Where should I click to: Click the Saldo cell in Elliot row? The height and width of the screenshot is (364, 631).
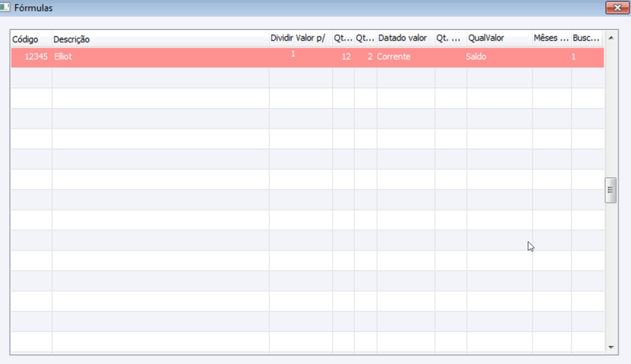499,57
